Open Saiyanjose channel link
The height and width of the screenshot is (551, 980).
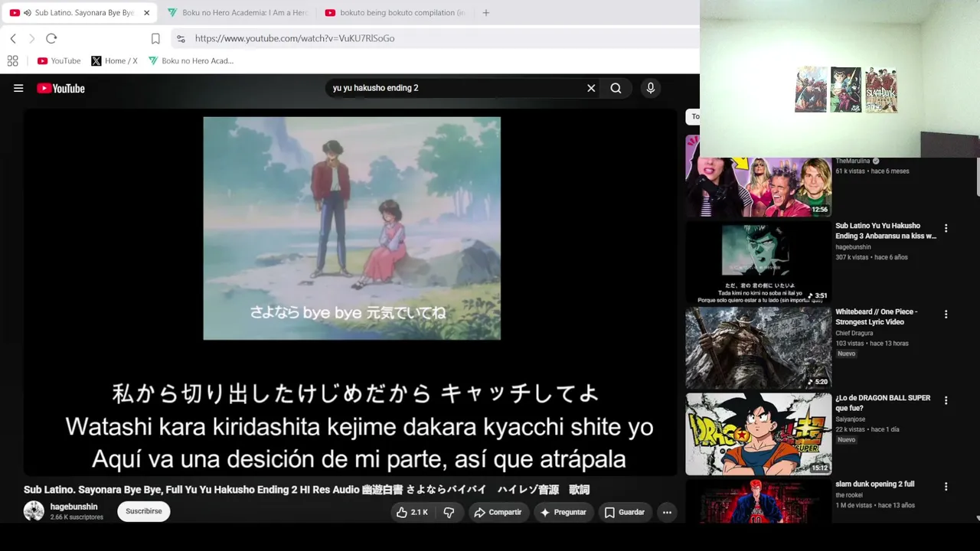coord(851,419)
